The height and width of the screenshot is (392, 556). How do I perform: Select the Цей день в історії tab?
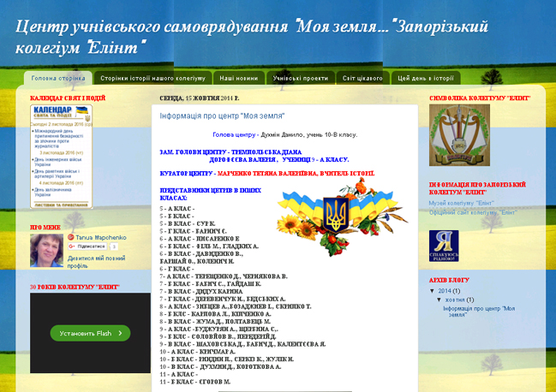click(x=425, y=78)
